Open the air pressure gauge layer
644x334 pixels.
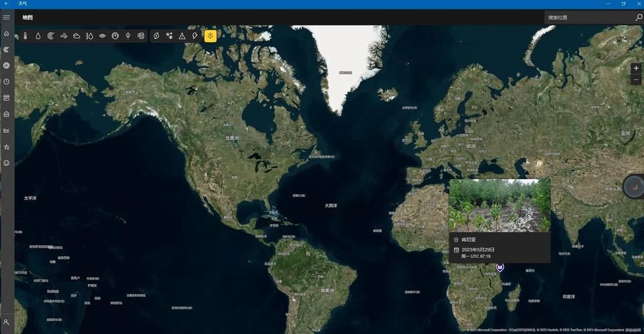[x=115, y=36]
